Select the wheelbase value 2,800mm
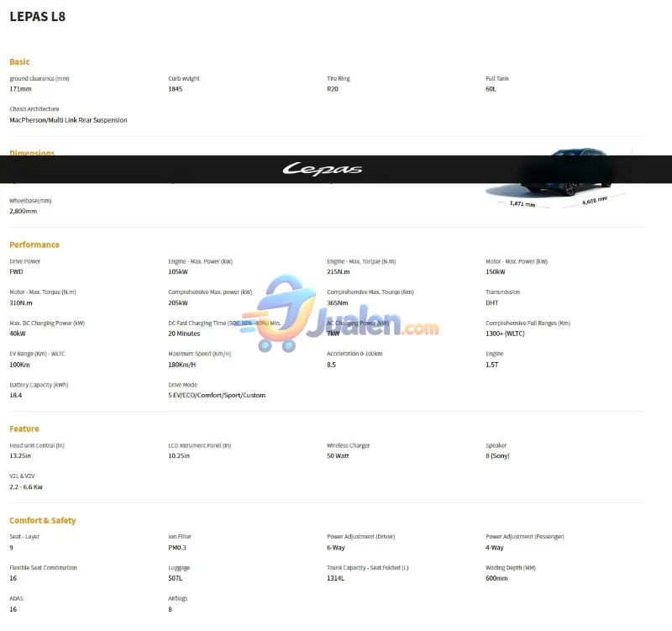The height and width of the screenshot is (631, 672). pos(24,212)
